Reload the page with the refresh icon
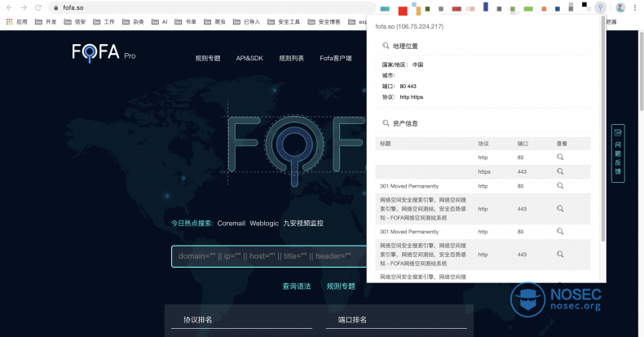This screenshot has height=337, width=644. coord(37,7)
